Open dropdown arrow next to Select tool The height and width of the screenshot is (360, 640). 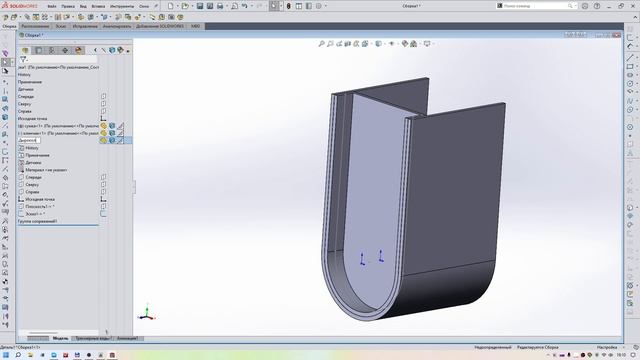tap(281, 6)
